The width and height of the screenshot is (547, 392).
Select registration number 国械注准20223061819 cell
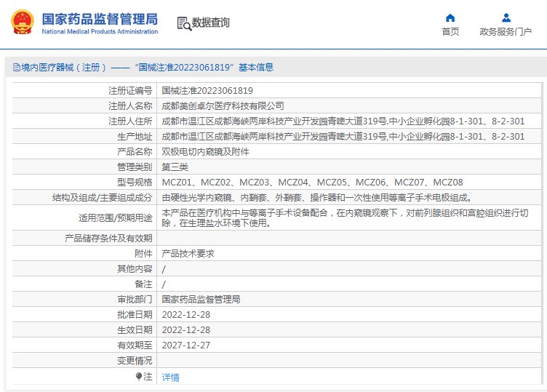[207, 91]
